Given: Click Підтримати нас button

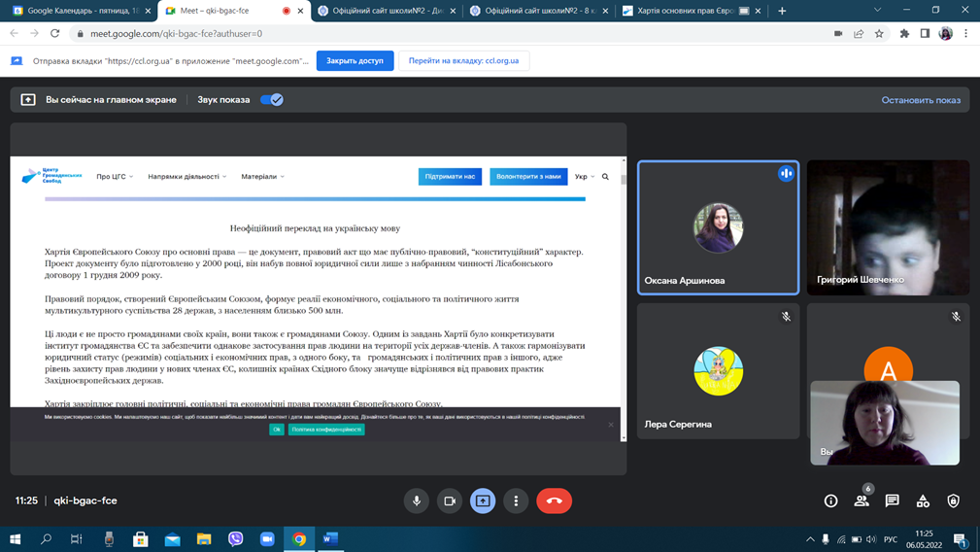Looking at the screenshot, I should pos(450,177).
